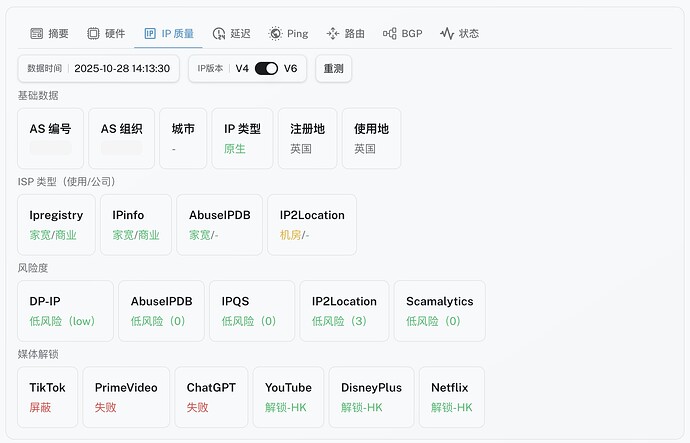The image size is (690, 443).
Task: Click the IP 类型 原生 value
Action: [235, 149]
